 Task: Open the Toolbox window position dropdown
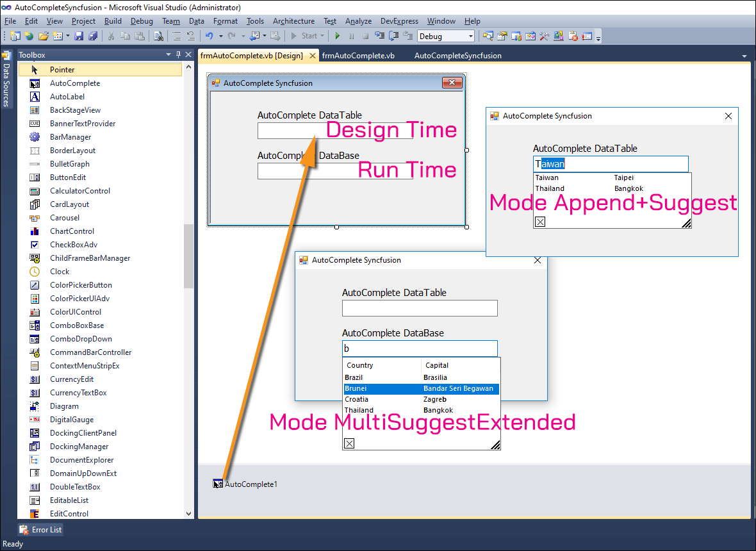[168, 54]
